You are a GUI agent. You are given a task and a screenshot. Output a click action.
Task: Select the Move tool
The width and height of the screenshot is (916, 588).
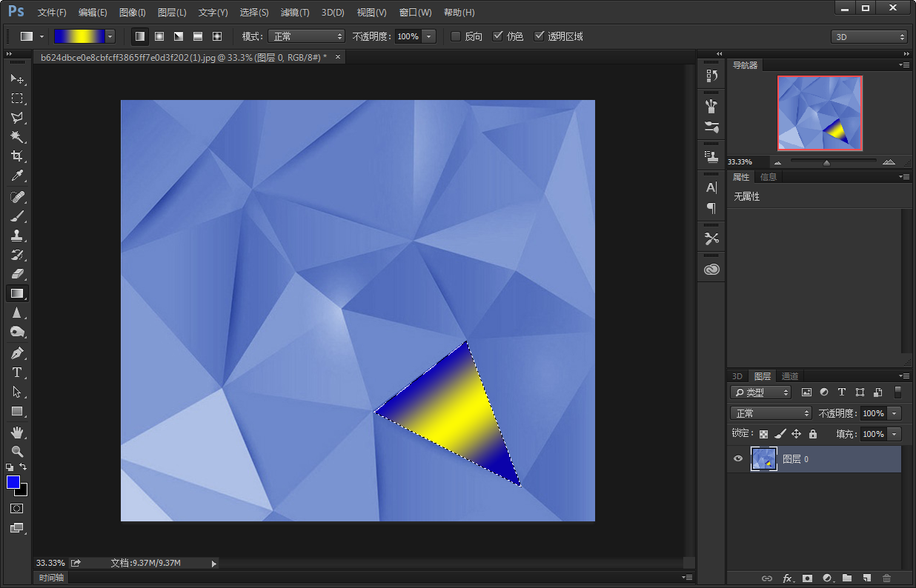tap(17, 78)
